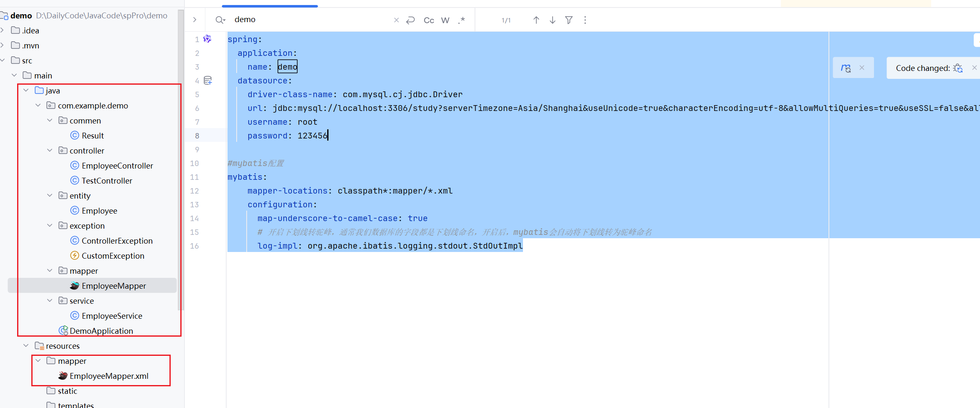Open EmployeeMapper.xml file
Image resolution: width=980 pixels, height=408 pixels.
[109, 376]
